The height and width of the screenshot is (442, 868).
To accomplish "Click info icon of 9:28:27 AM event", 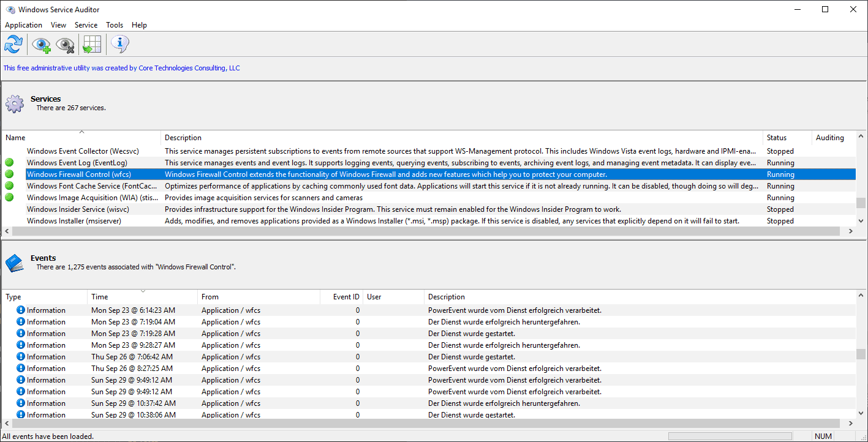I will [x=21, y=345].
